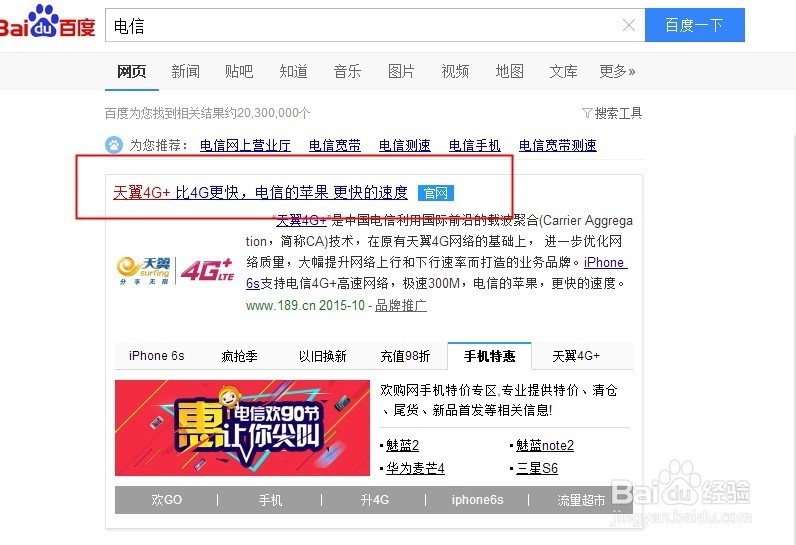This screenshot has width=796, height=545.
Task: Open the 魅蓝note2 link
Action: (545, 446)
